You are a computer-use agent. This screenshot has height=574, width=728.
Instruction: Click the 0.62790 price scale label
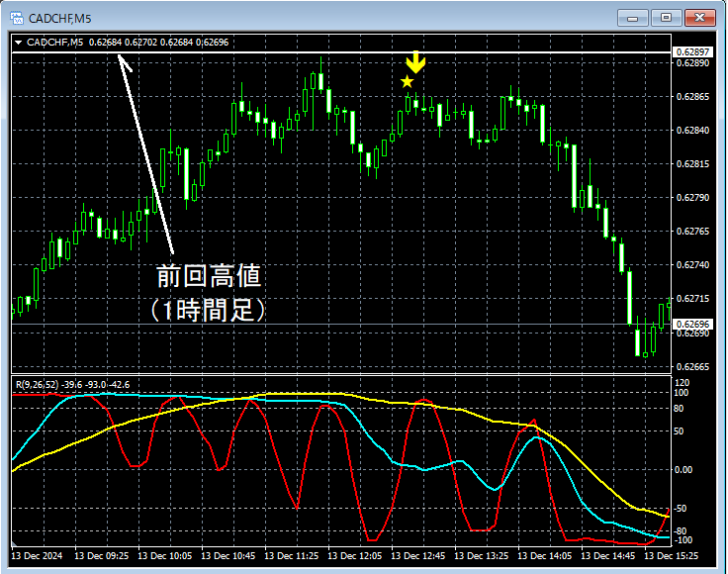pyautogui.click(x=692, y=197)
